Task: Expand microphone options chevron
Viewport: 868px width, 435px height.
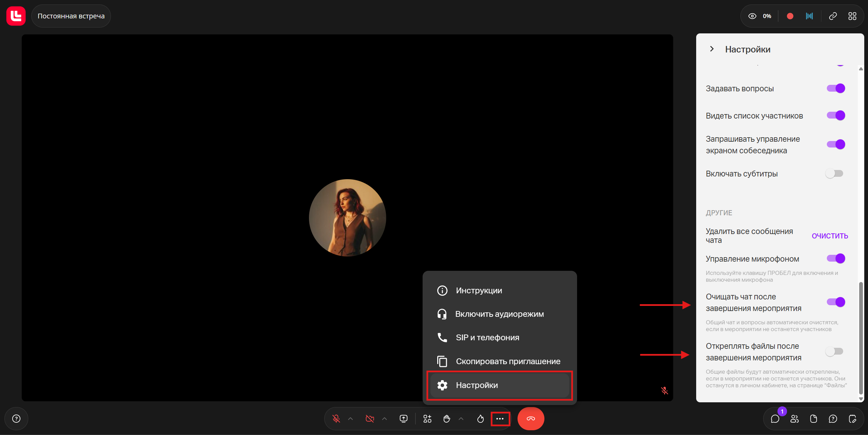Action: [350, 419]
